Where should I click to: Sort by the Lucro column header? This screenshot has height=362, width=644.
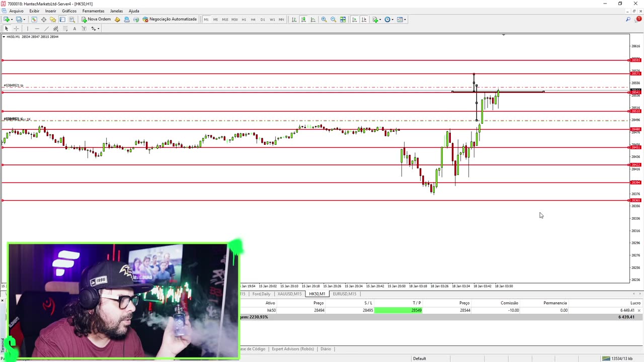click(x=635, y=303)
